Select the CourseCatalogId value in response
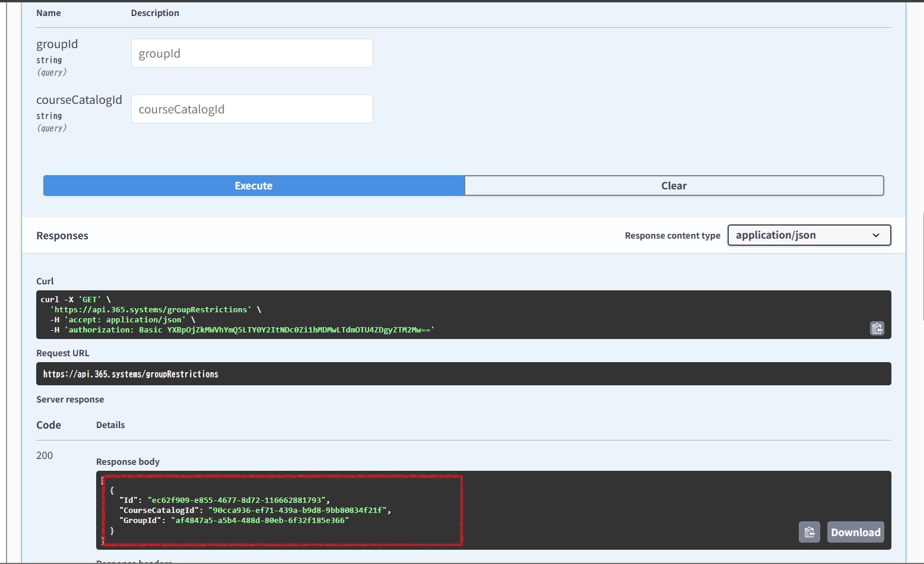The image size is (924, 564). 297,510
